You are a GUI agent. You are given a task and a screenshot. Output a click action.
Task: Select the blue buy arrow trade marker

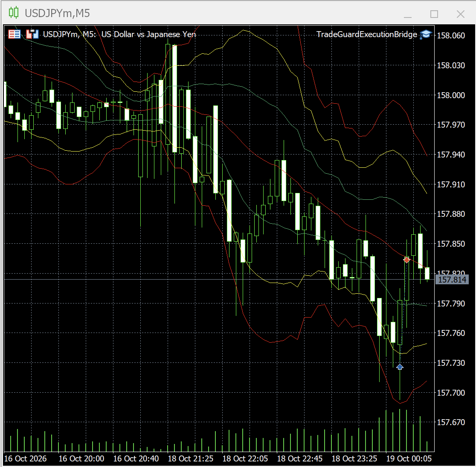(x=400, y=367)
